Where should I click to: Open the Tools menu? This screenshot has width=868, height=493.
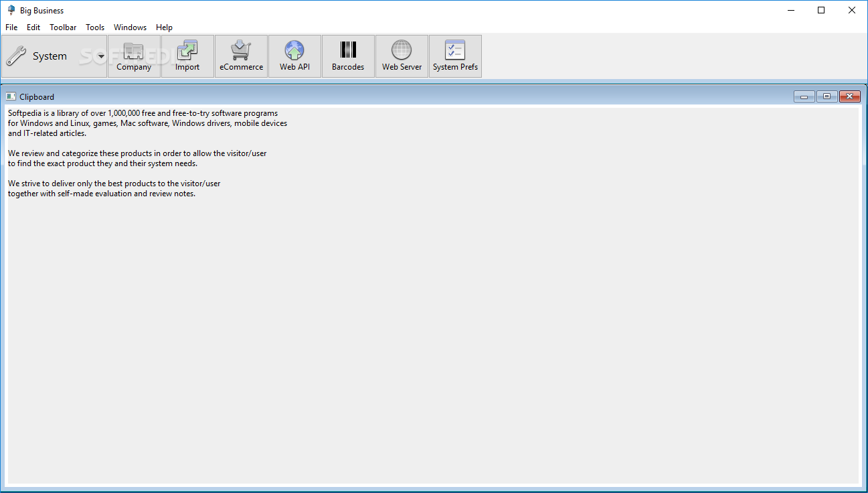(95, 27)
